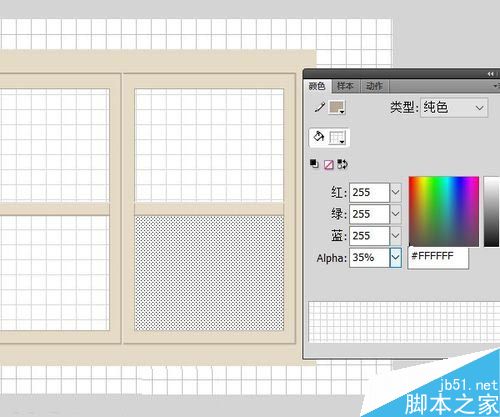Click the swap colors icon

point(342,164)
